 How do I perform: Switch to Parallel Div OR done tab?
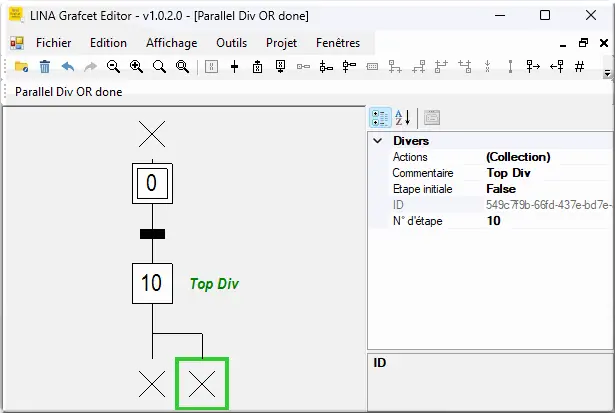click(x=69, y=92)
